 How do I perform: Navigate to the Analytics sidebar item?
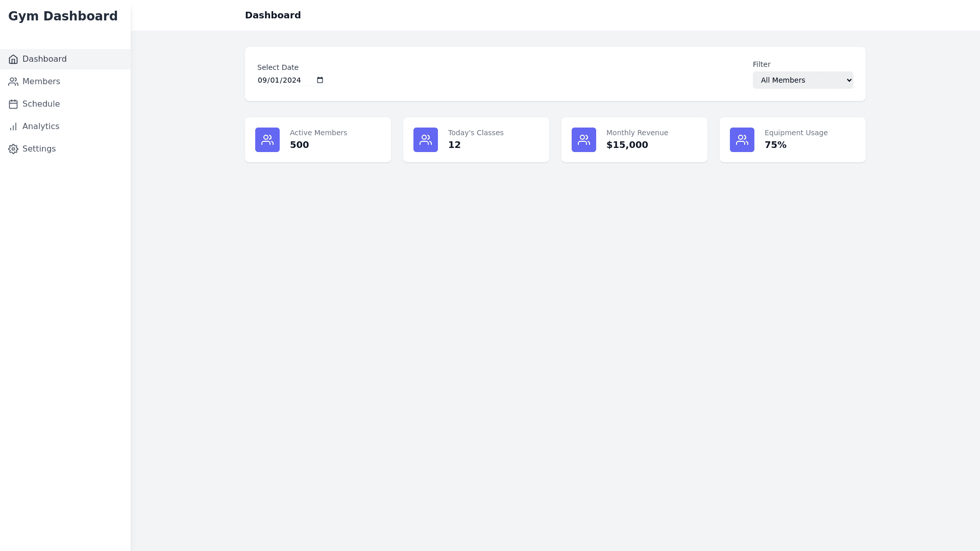coord(41,127)
